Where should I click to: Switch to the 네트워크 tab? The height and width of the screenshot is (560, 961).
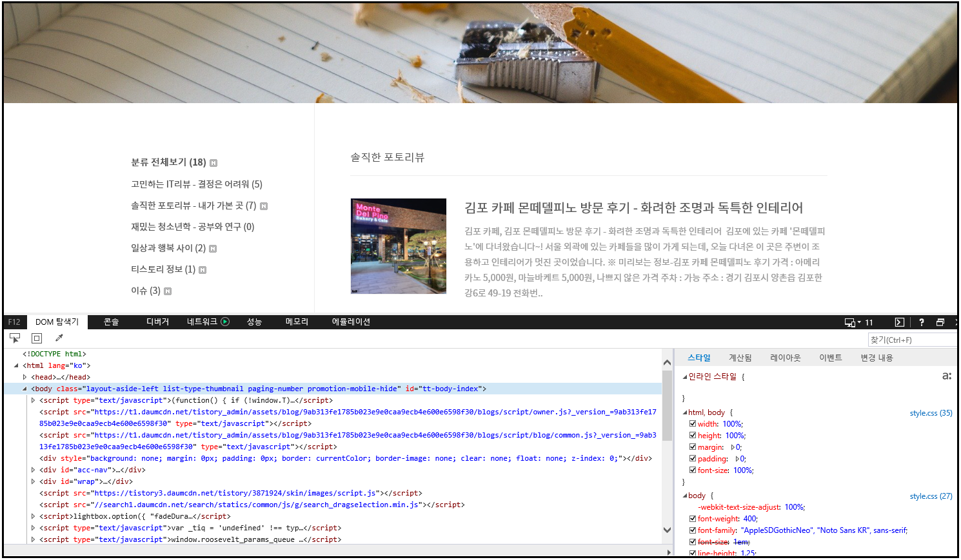(x=202, y=322)
